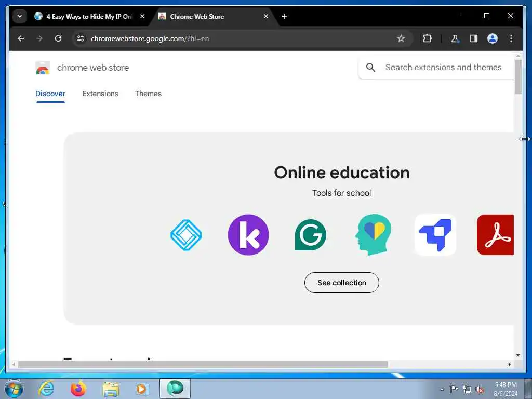This screenshot has height=399, width=532.
Task: Open the Chrome three-dot menu
Action: pos(511,38)
